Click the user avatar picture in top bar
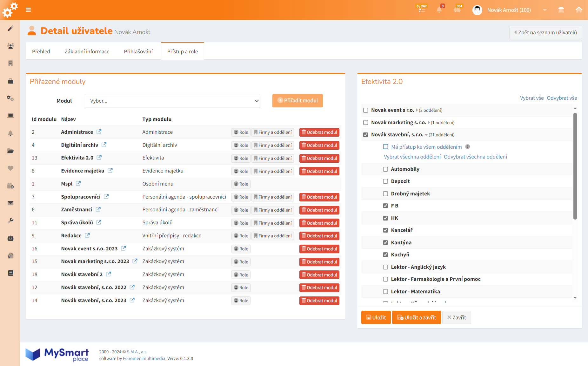 [x=477, y=10]
